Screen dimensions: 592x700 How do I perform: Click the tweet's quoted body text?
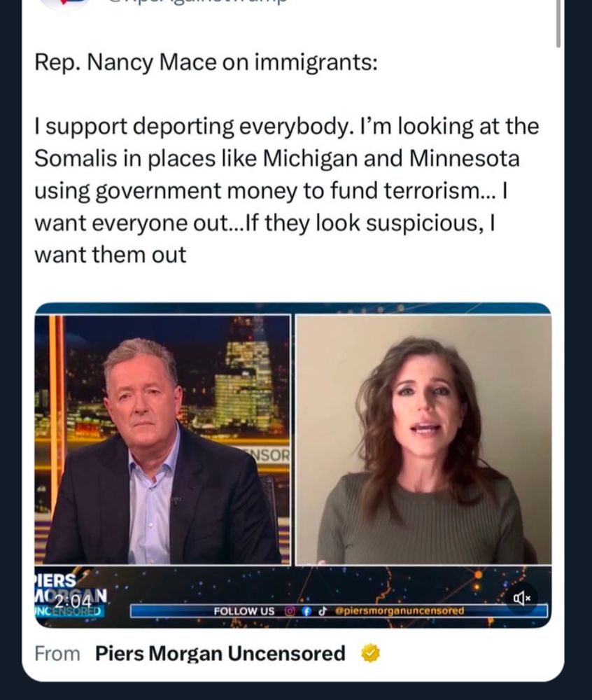point(287,190)
